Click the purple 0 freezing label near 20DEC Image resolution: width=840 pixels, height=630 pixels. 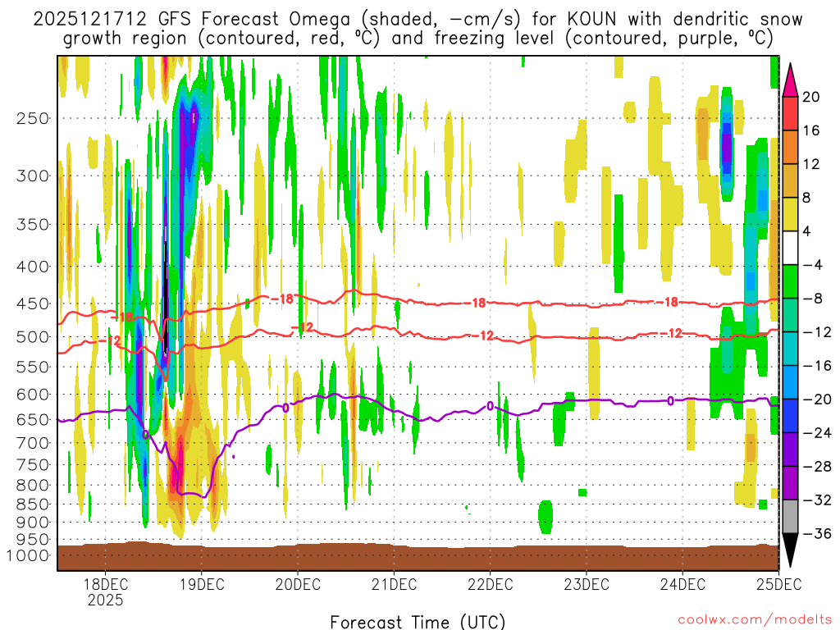(285, 409)
